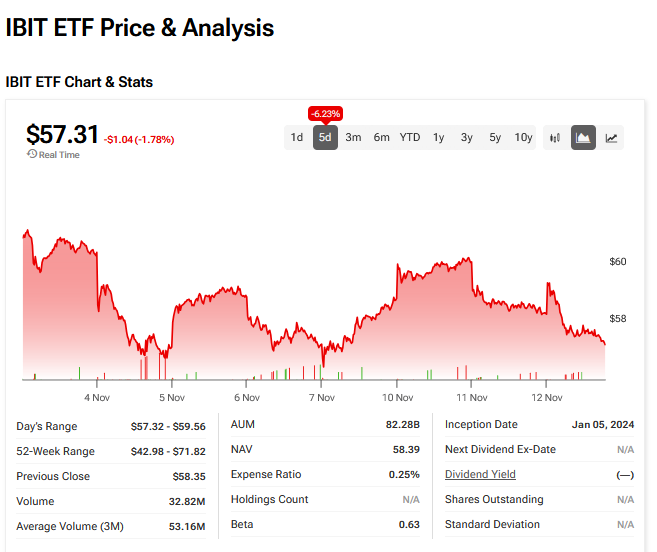Click the Real Time clock icon

pos(32,155)
